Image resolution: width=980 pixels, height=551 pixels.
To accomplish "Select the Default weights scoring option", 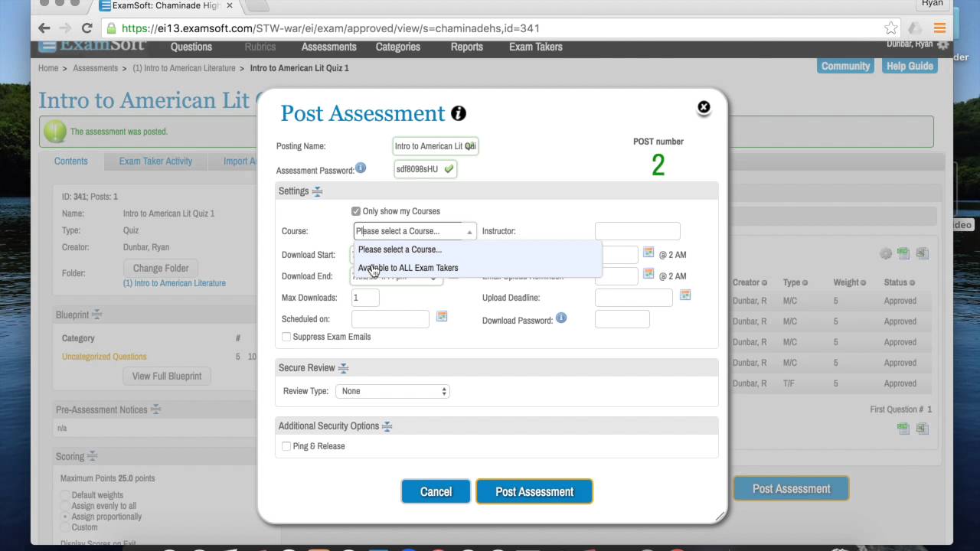I will [x=65, y=495].
